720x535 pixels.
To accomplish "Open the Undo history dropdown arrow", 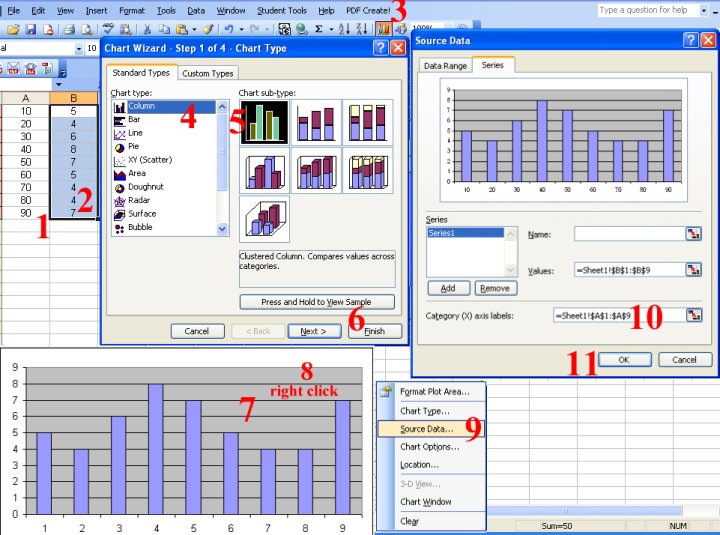I will [242, 30].
